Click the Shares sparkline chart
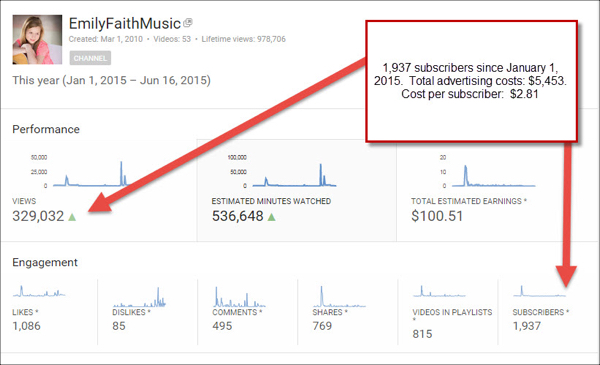The height and width of the screenshot is (365, 600). (x=339, y=297)
